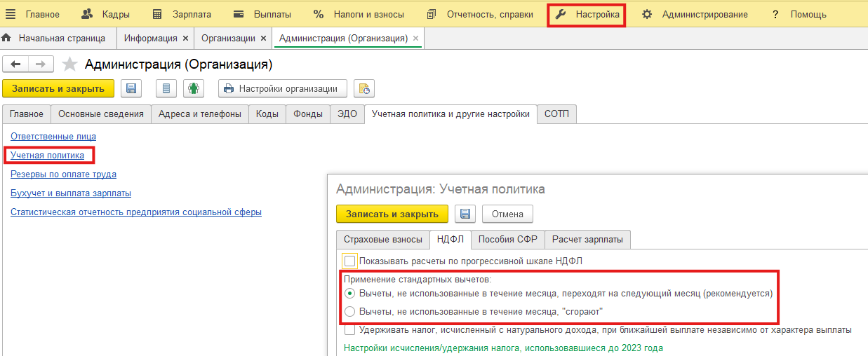The height and width of the screenshot is (356, 868).
Task: Add the page to favorites star
Action: (69, 64)
